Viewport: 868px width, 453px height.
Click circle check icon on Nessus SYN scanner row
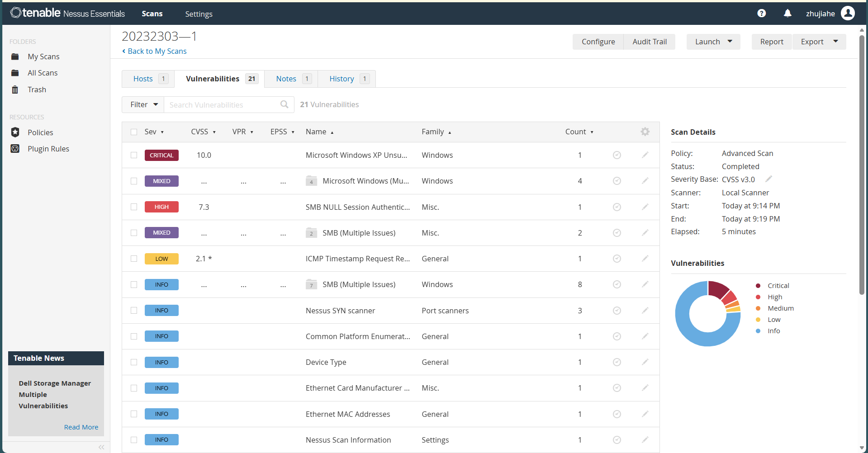(x=617, y=311)
